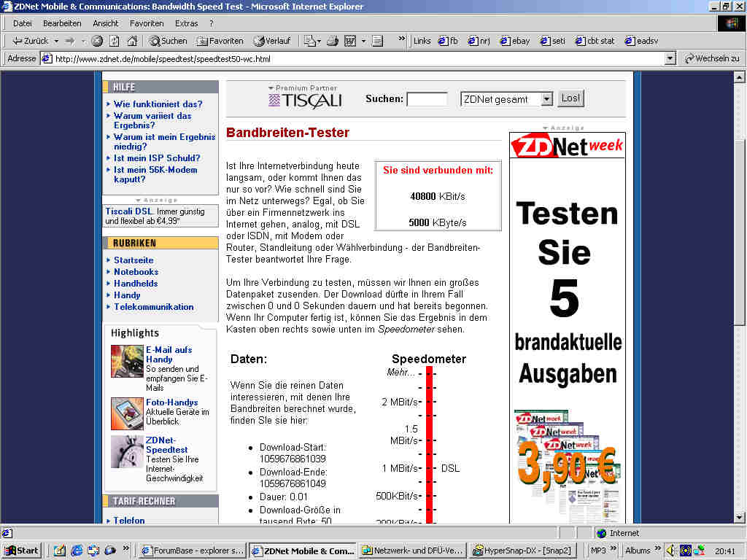Open the nrj link in the Links bar
Screen dimensions: 747x560
(x=479, y=41)
